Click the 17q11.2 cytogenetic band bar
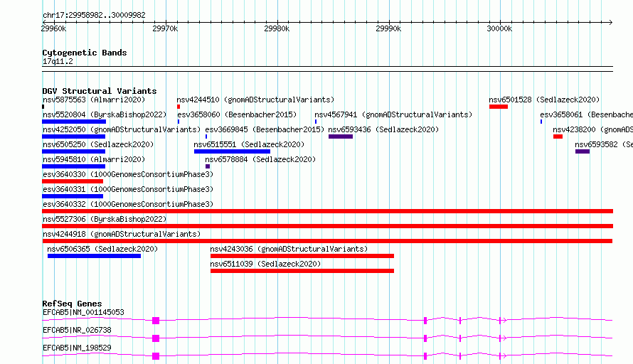633x364 pixels. click(327, 69)
